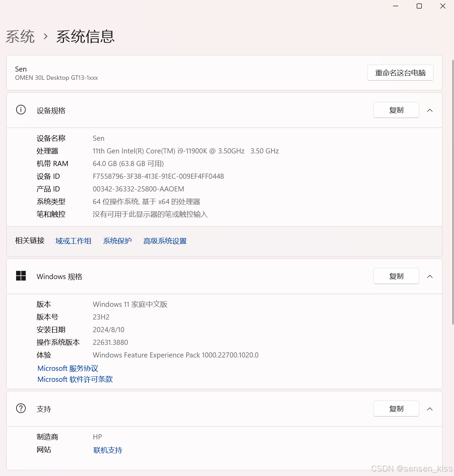454x476 pixels.
Task: Copy the 设备规格 details with 复制
Action: pos(396,110)
